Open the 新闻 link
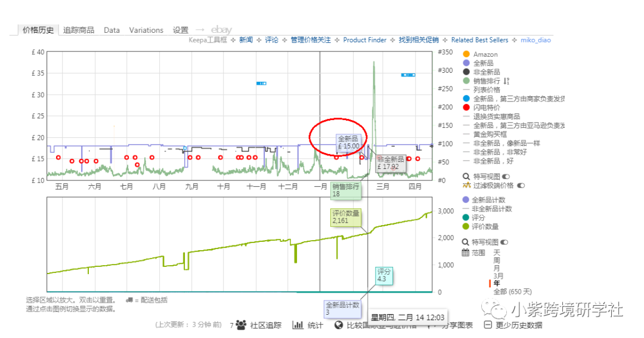 click(x=246, y=40)
